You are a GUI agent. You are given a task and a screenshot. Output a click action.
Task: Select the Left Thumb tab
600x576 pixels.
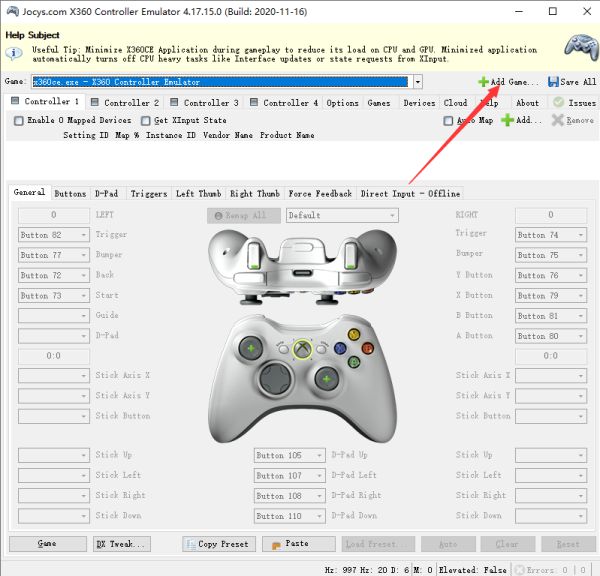click(x=198, y=193)
